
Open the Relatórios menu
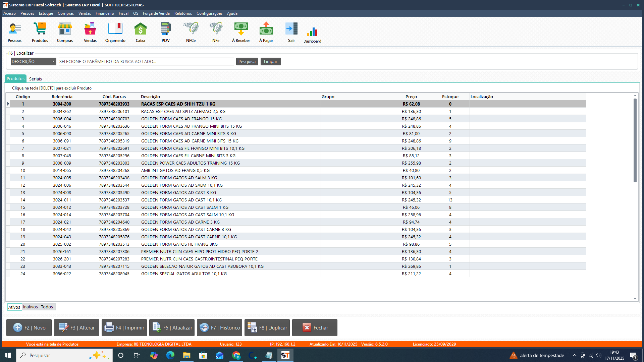[x=183, y=13]
